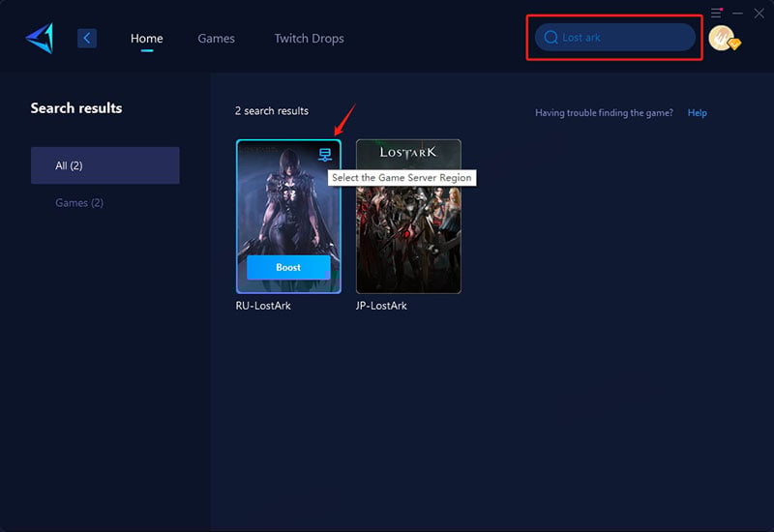
Task: Open the user avatar profile
Action: click(x=724, y=39)
